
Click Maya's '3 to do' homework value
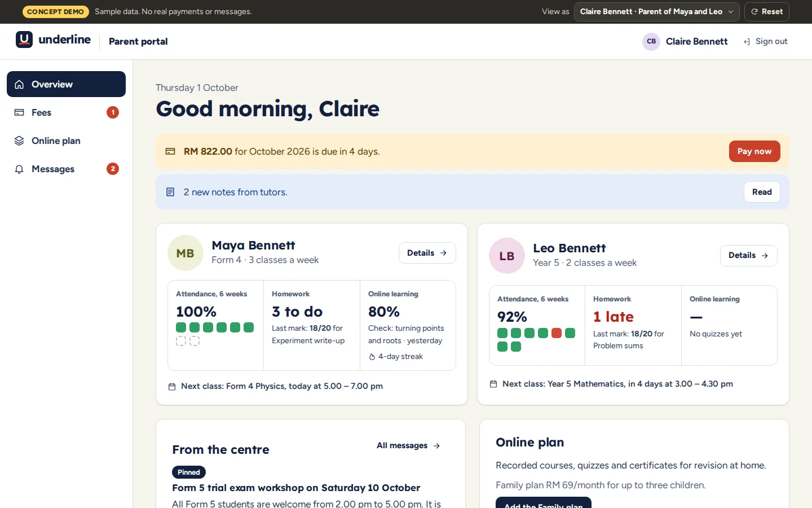[x=297, y=312]
